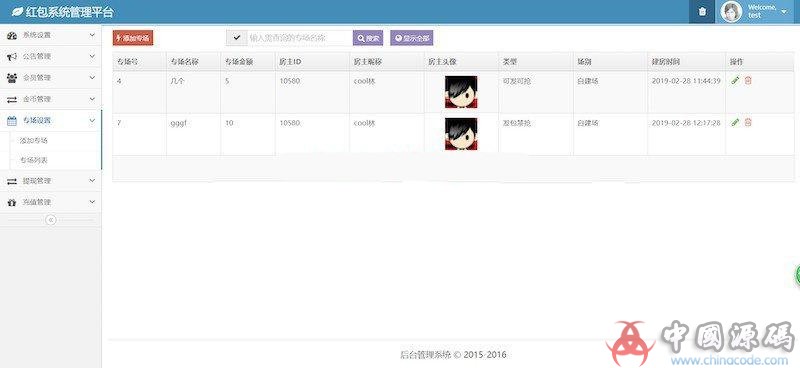Click the 提现管理 exchange arrows icon

click(12, 181)
